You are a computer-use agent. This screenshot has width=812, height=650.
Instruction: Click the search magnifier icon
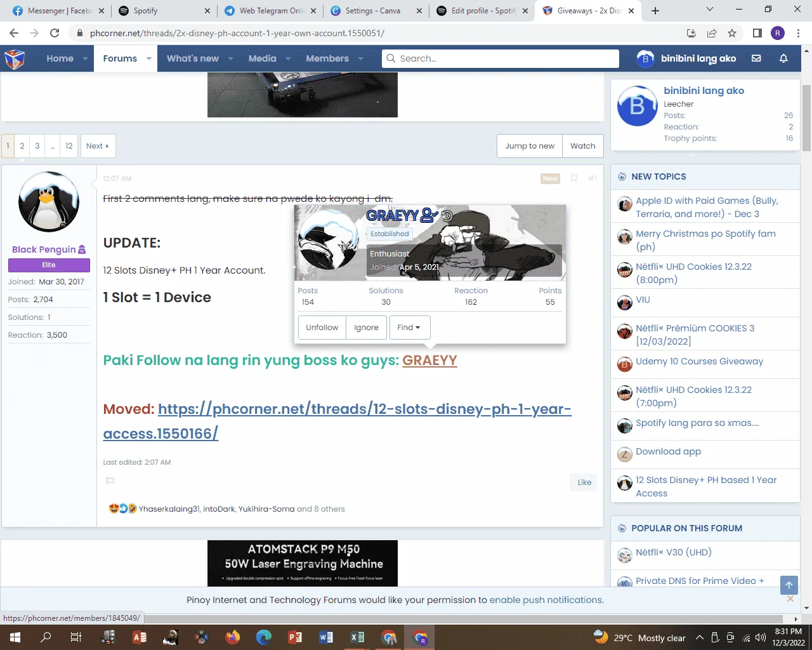point(391,58)
